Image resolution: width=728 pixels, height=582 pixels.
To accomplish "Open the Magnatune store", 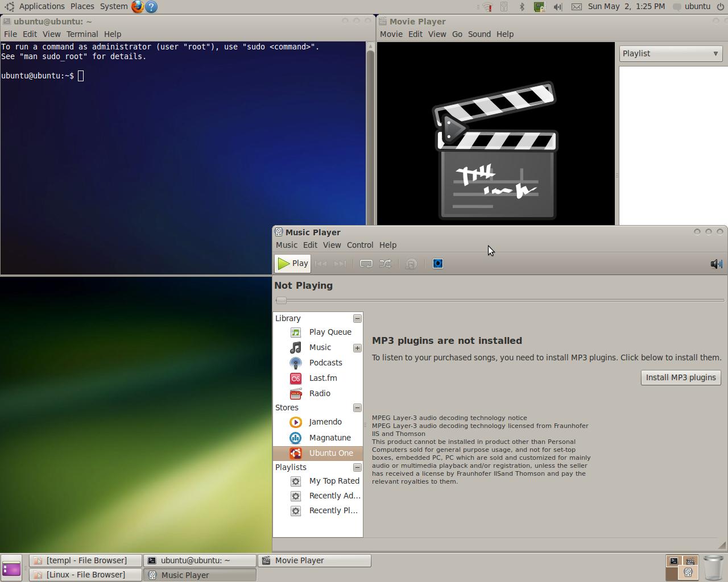I will point(318,438).
